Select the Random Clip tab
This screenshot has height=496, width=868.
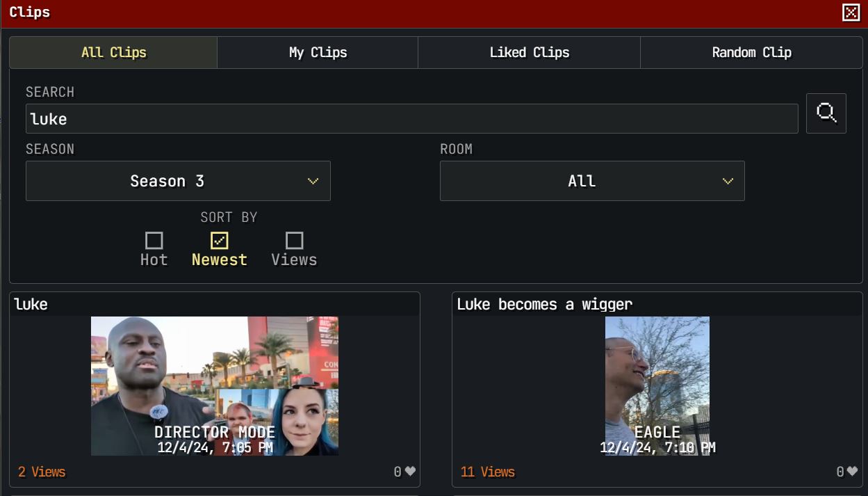(x=751, y=52)
